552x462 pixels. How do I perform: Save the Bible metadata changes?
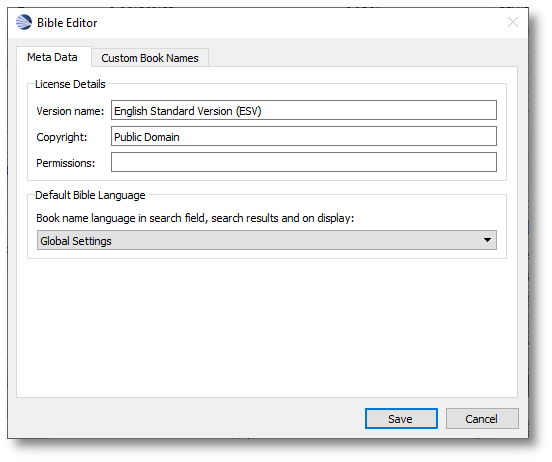point(401,419)
